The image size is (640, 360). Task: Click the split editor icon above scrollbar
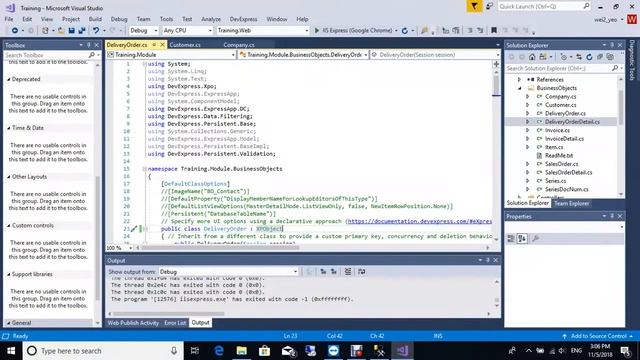[x=496, y=64]
